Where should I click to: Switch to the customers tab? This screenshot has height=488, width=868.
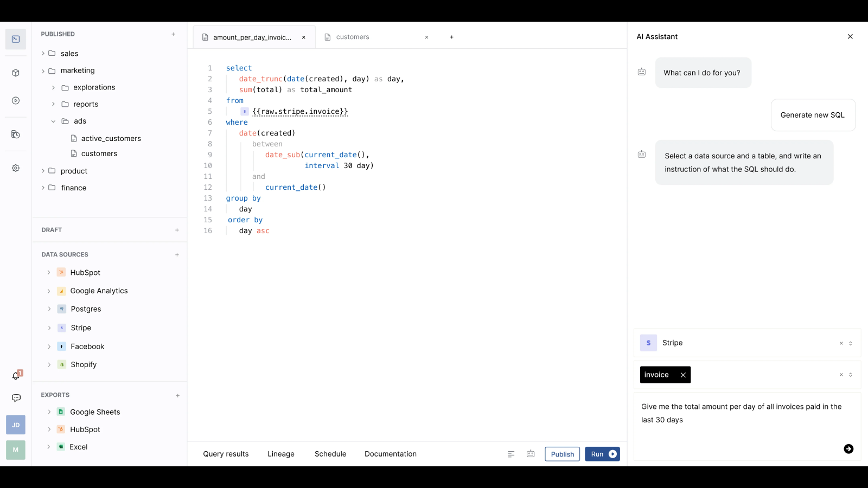(x=352, y=37)
